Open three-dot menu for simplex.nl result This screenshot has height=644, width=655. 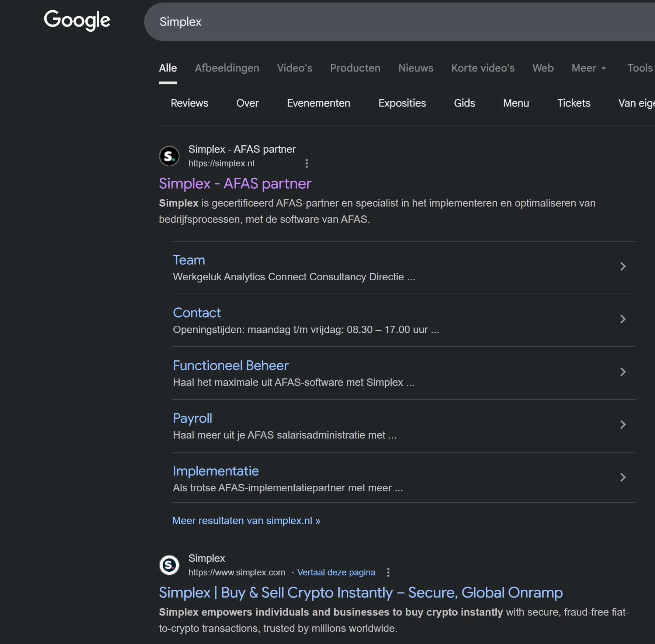[306, 163]
